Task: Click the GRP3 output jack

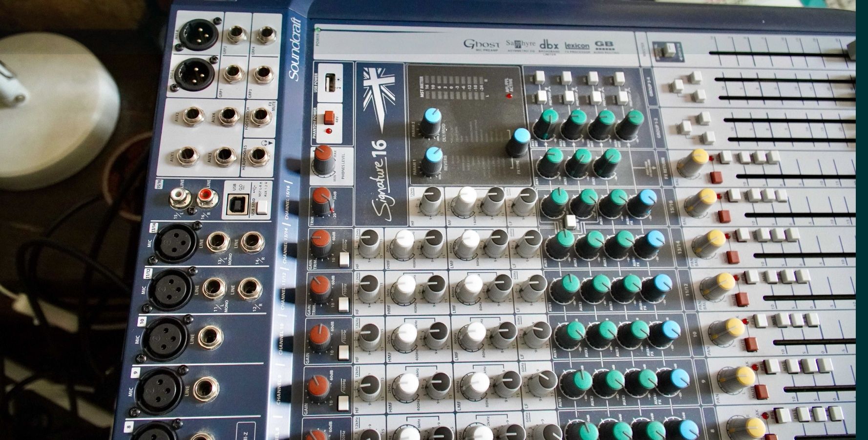Action: pos(264,74)
